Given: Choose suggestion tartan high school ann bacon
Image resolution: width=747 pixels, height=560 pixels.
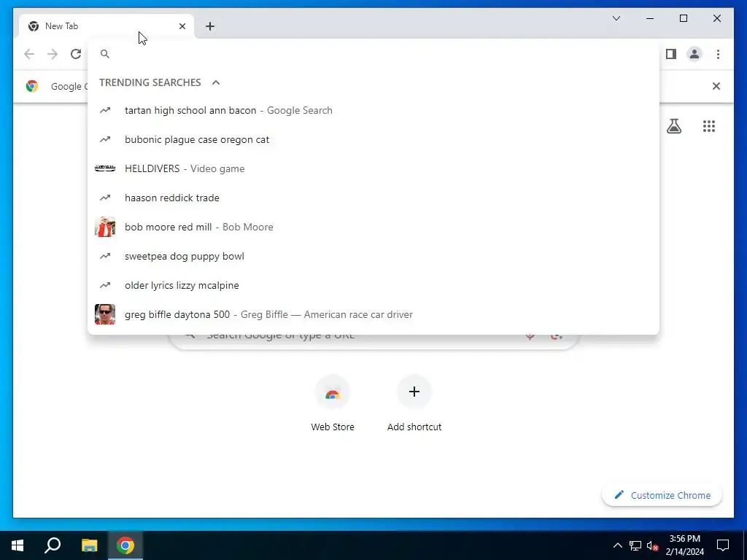Looking at the screenshot, I should 373,111.
